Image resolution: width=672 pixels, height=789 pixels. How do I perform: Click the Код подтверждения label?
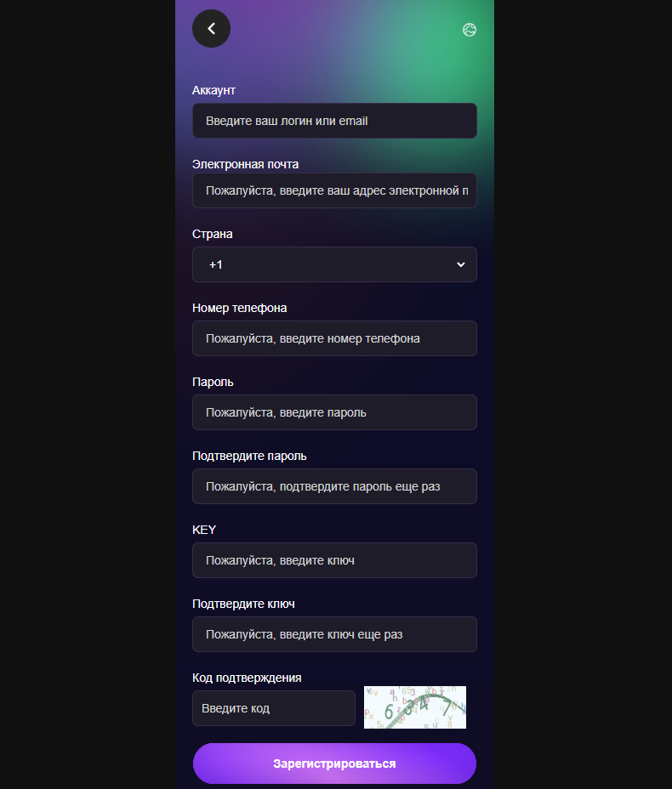point(247,678)
